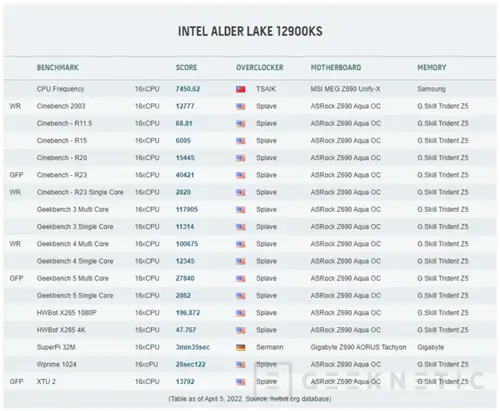The image size is (500, 411).
Task: Click the MOTHERBOARD column header
Action: point(336,68)
